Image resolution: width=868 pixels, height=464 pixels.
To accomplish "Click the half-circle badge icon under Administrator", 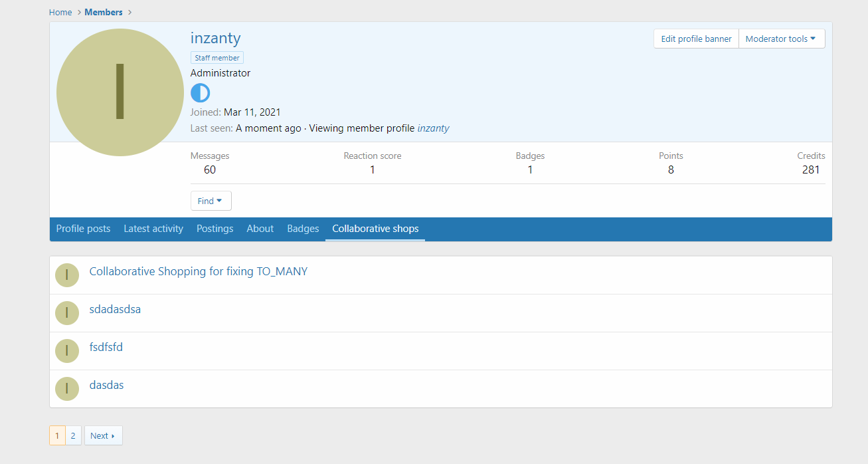I will click(x=200, y=93).
